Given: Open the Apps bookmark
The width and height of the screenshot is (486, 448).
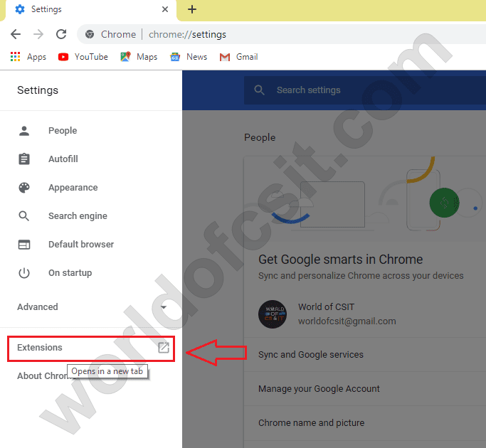Looking at the screenshot, I should (28, 57).
